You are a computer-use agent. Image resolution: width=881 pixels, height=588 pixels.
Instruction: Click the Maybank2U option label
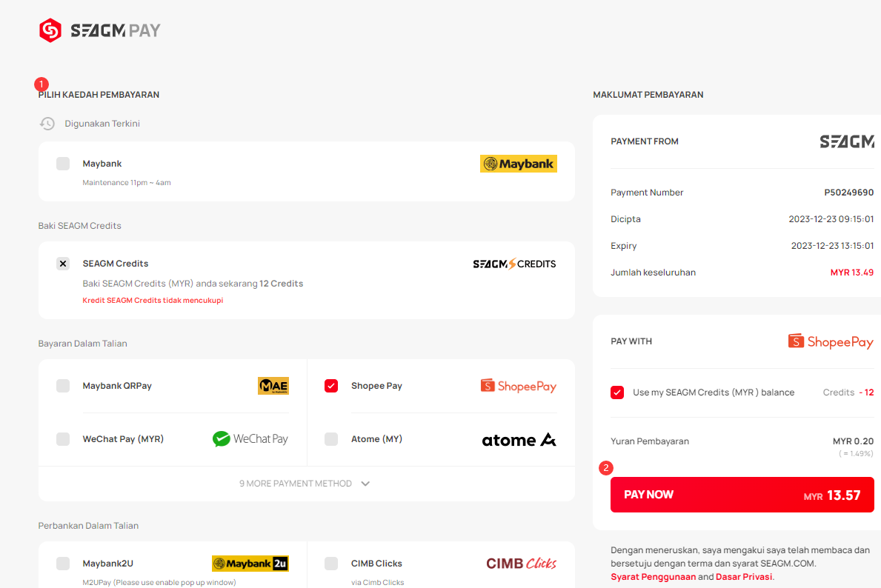pyautogui.click(x=108, y=564)
